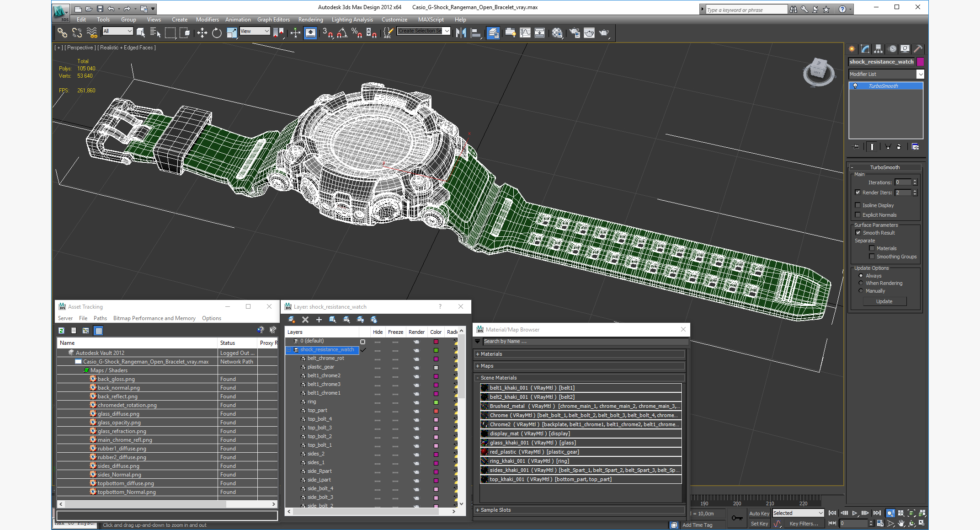Open the Modifier List dropdown

click(886, 74)
